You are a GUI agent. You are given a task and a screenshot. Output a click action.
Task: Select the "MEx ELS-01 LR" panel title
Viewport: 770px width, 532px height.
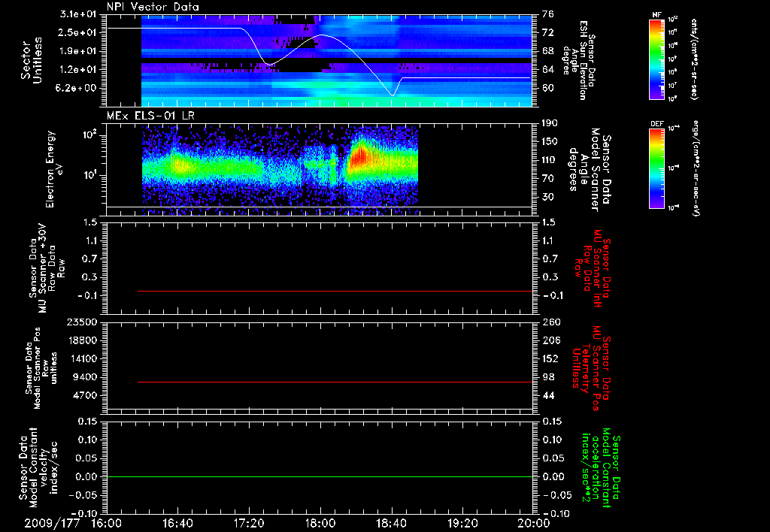click(x=150, y=116)
